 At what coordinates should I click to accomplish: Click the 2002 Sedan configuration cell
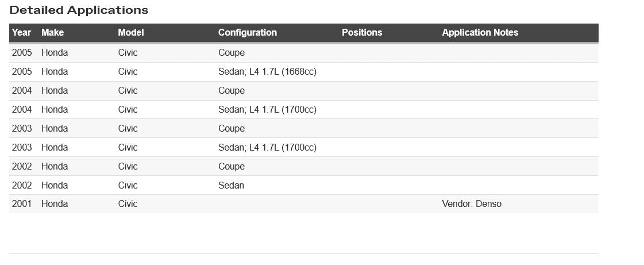[x=231, y=186]
